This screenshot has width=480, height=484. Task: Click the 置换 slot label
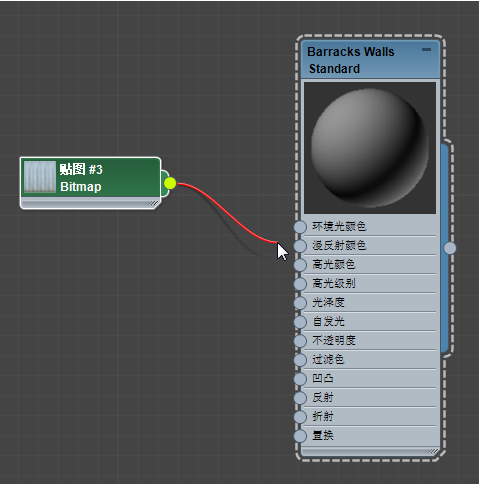click(x=323, y=436)
